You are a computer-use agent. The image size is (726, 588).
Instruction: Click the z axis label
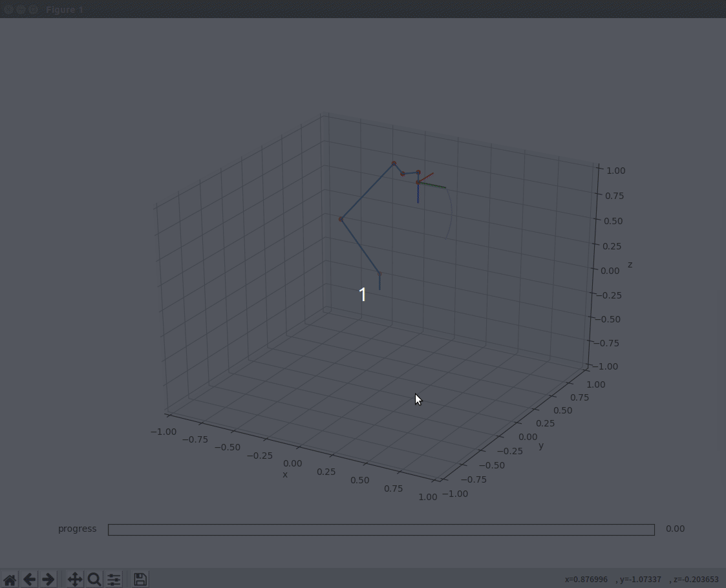click(x=630, y=264)
